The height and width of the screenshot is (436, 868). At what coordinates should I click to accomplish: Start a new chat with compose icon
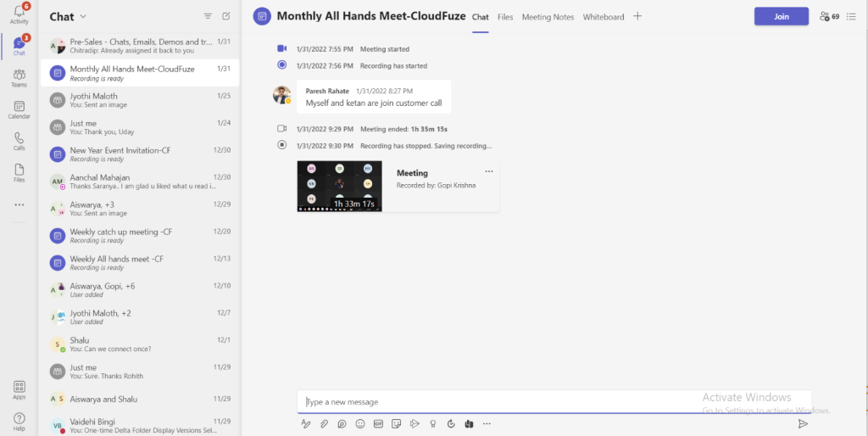pos(225,16)
